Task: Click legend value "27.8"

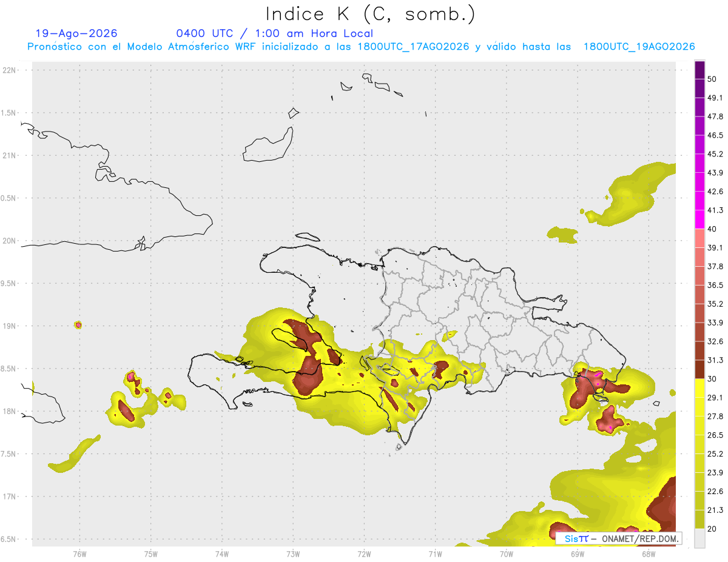Action: click(x=715, y=416)
